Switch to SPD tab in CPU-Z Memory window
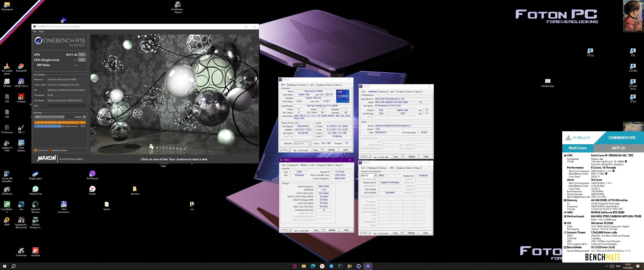The height and width of the screenshot is (270, 644). [x=312, y=165]
